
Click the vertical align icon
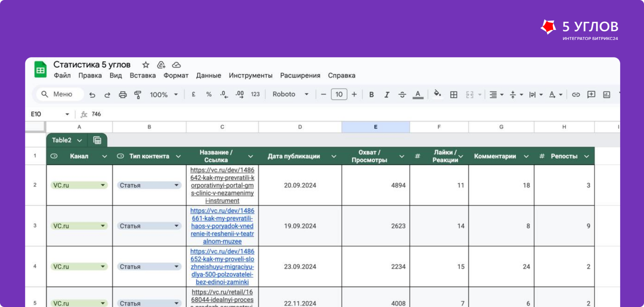[x=513, y=94]
